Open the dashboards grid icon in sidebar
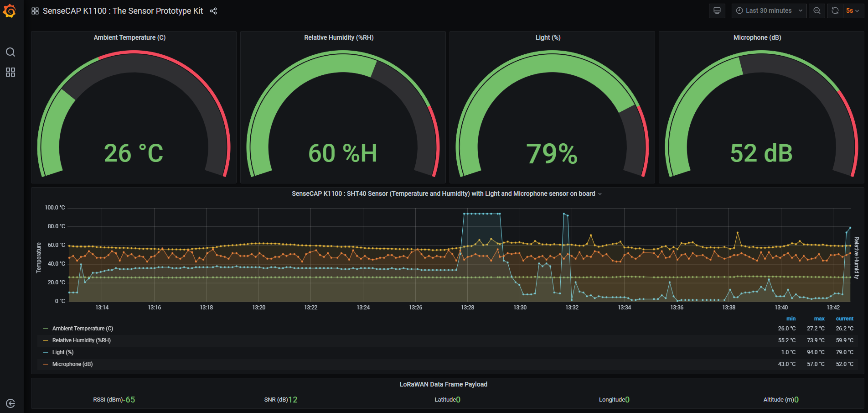This screenshot has height=413, width=868. (10, 72)
